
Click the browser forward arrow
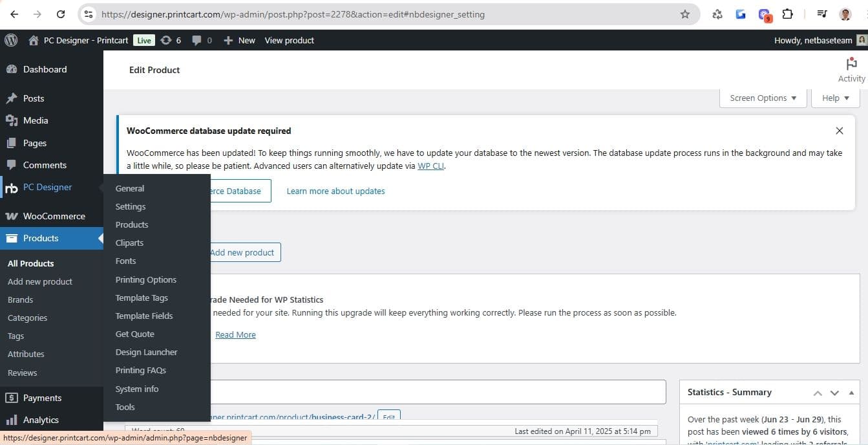(37, 14)
